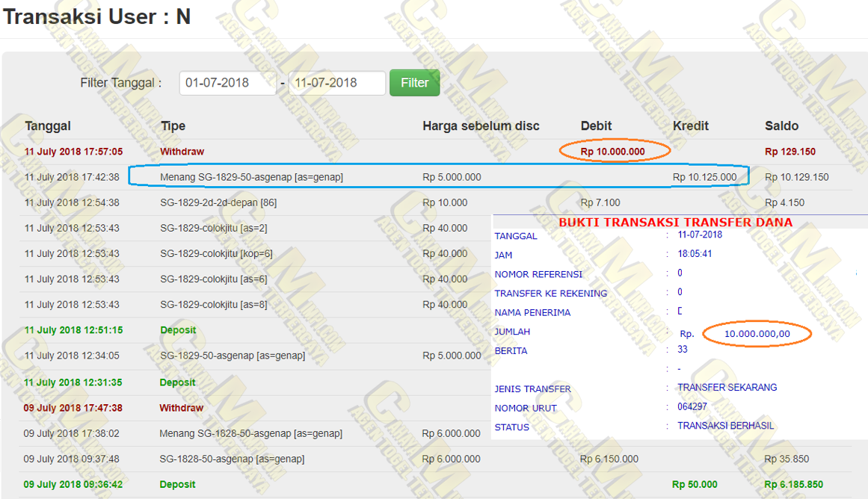Click the Tipe column header
Screen dimensions: 868x499
(173, 126)
